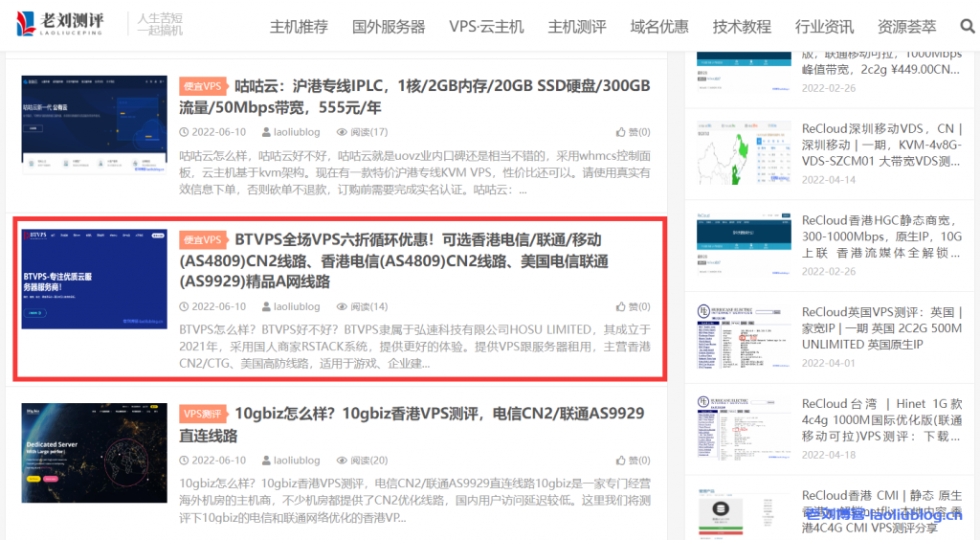Like the BTVPS article via thumbs-up icon
Screen dimensions: 980x540
click(x=621, y=306)
